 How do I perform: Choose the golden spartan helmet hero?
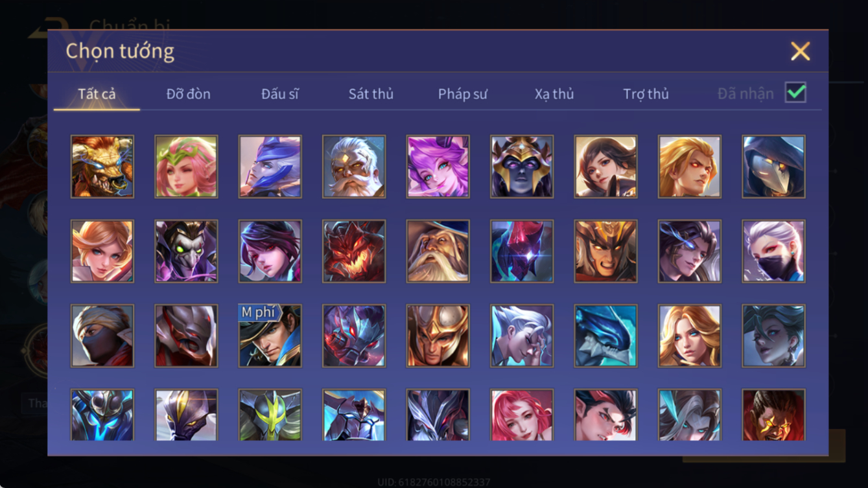[x=438, y=336]
